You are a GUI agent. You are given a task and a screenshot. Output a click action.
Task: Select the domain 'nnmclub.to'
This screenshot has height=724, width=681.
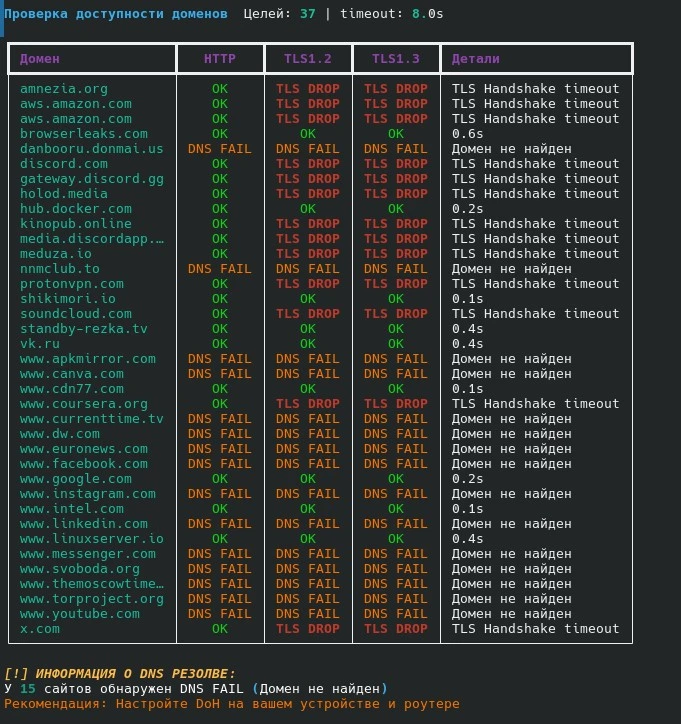point(60,269)
